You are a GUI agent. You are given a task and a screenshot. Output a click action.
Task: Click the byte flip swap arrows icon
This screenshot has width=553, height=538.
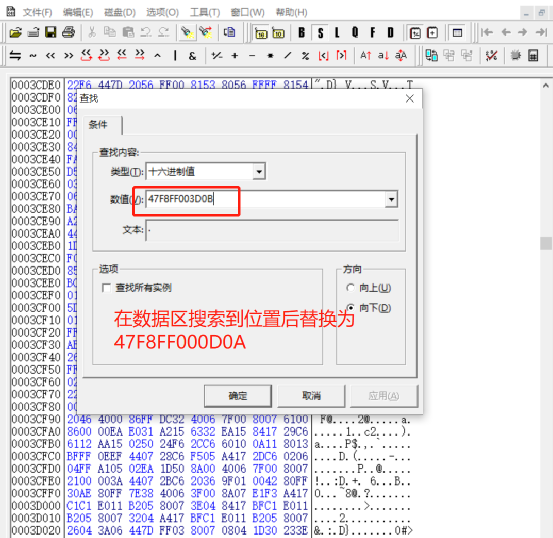[x=15, y=55]
